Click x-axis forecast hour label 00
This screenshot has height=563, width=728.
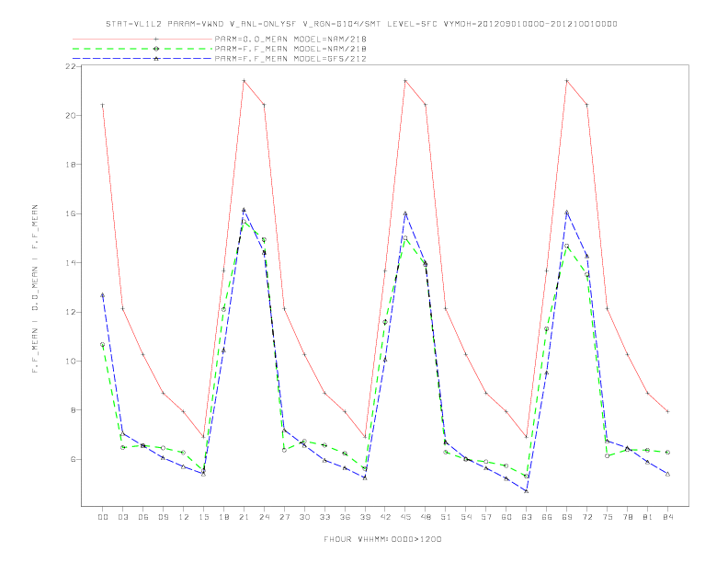(x=103, y=517)
